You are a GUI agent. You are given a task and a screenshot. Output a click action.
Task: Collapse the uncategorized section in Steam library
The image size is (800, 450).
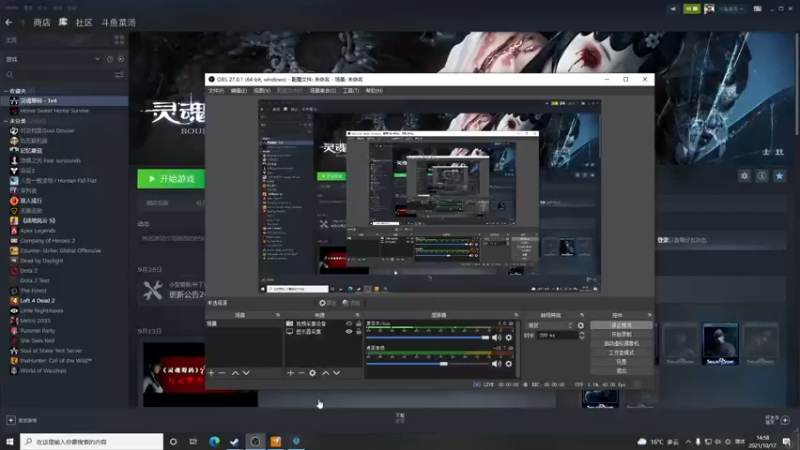pyautogui.click(x=6, y=121)
